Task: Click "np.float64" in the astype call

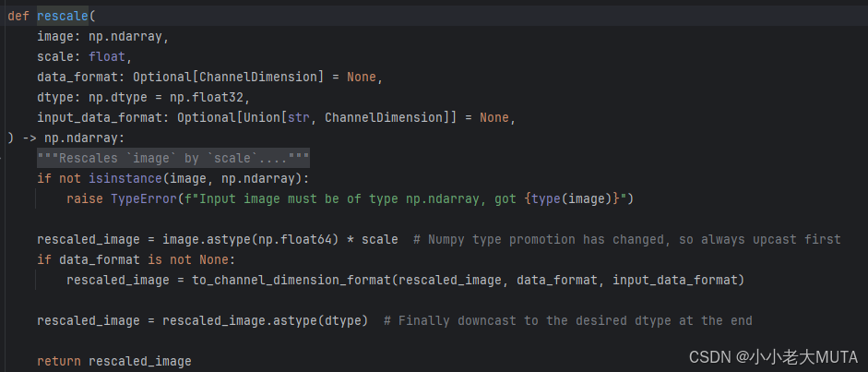Action: pyautogui.click(x=295, y=240)
